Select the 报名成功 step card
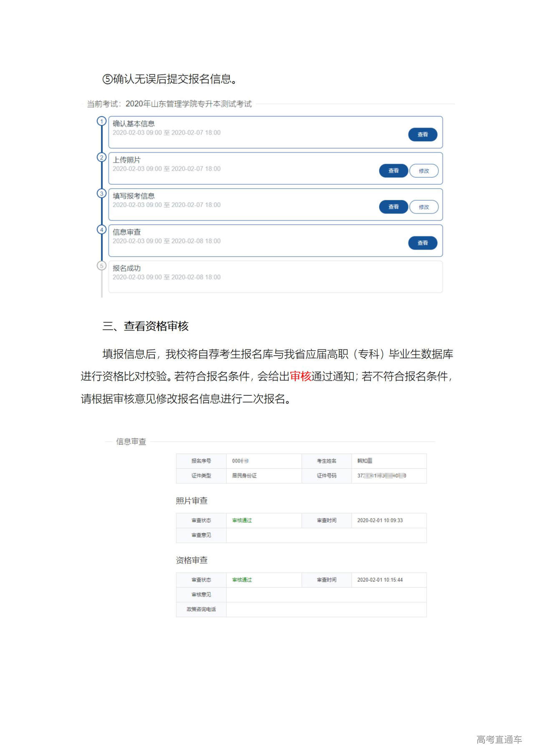The height and width of the screenshot is (756, 534). click(275, 277)
